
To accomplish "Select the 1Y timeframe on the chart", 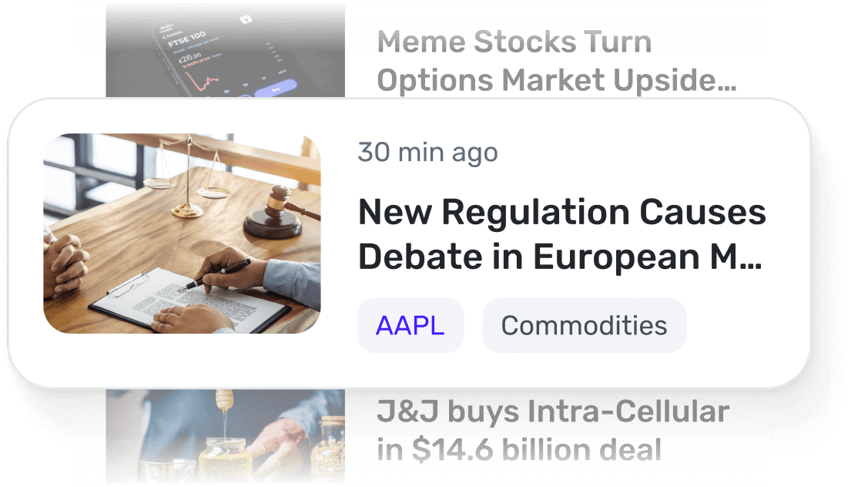I will [x=263, y=79].
